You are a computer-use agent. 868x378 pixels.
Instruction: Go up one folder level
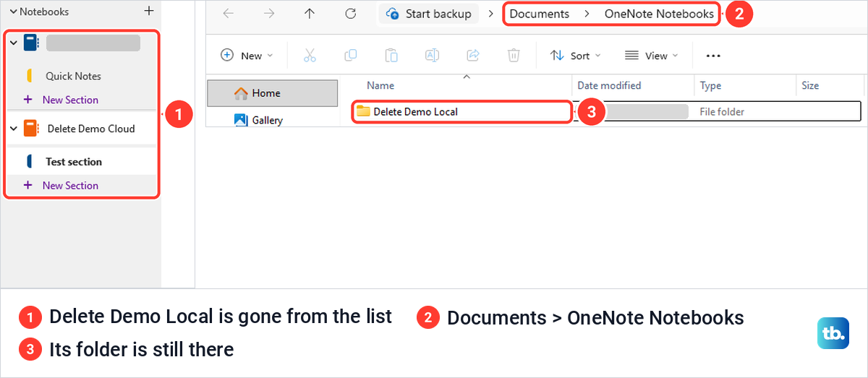tap(310, 13)
